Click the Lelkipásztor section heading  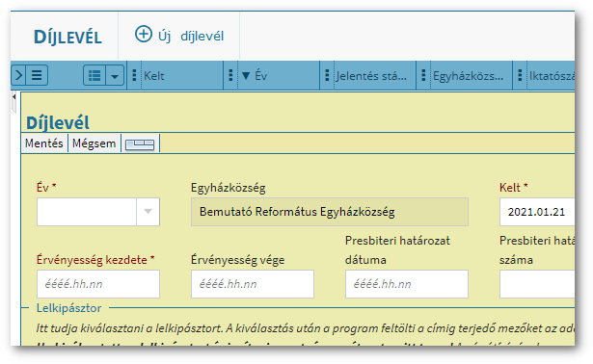pos(68,308)
